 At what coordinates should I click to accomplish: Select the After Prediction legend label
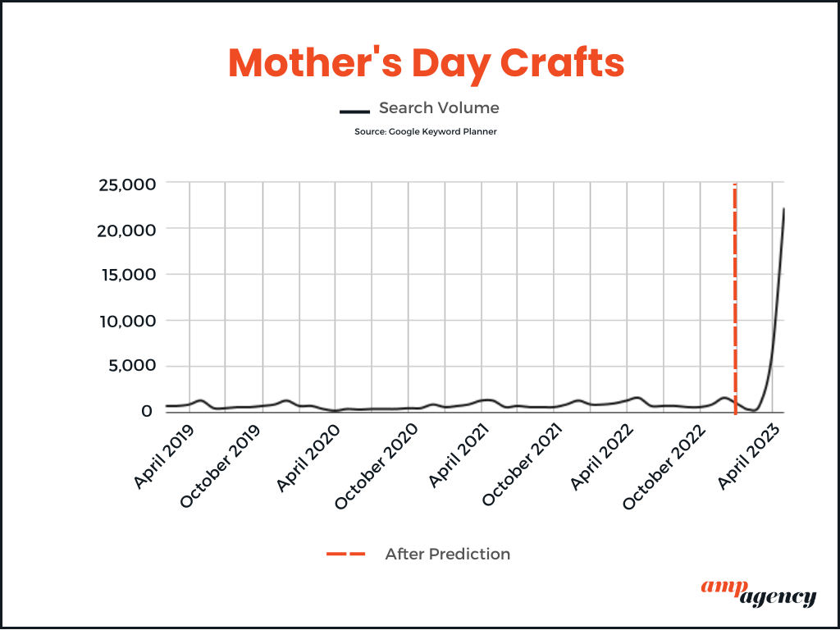(447, 554)
